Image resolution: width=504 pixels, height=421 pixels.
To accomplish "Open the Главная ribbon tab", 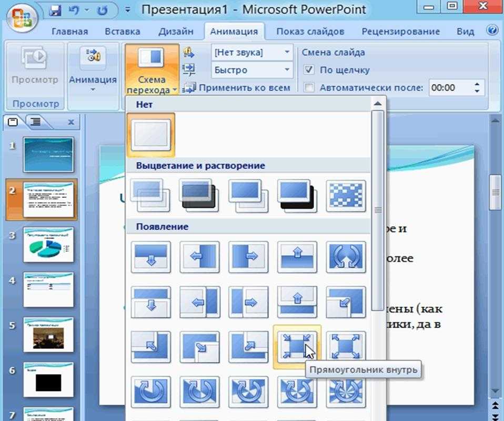I will [70, 32].
